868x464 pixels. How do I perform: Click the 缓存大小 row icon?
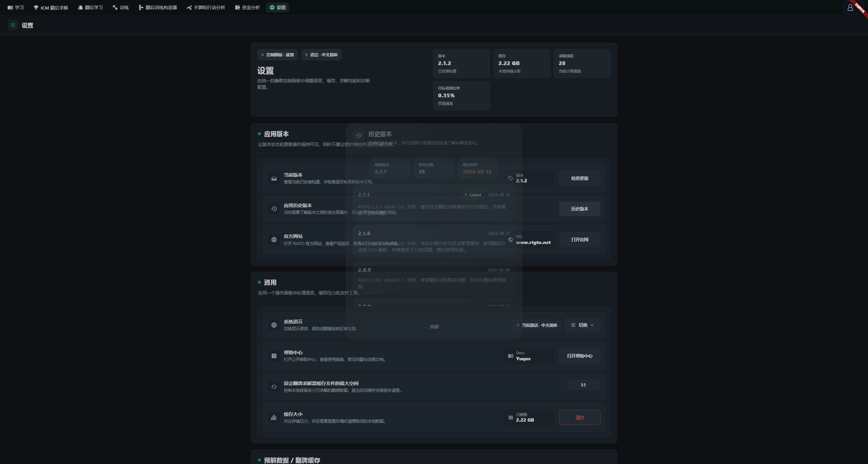click(274, 418)
